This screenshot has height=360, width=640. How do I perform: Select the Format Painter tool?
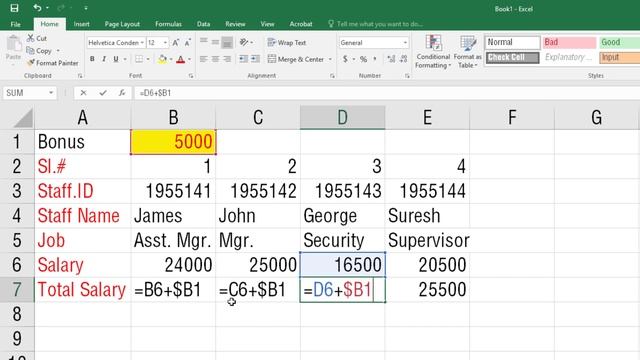click(52, 63)
